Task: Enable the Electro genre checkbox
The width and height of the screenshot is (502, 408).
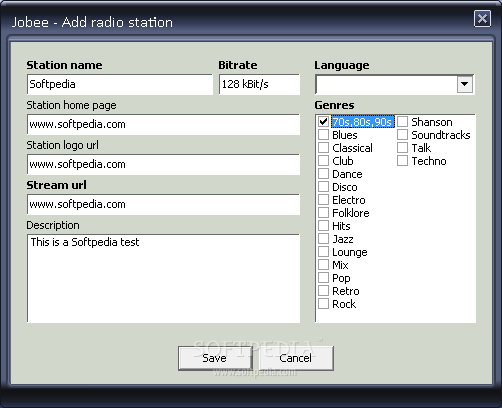Action: [x=323, y=200]
